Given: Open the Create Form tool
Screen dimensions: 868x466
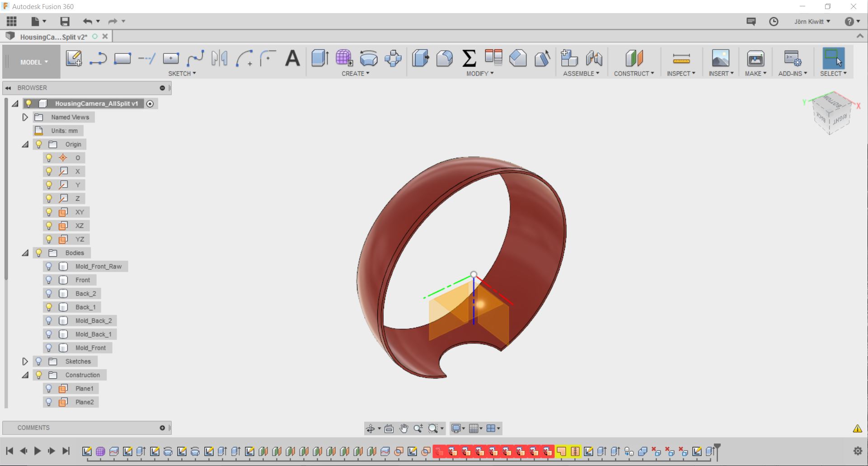Looking at the screenshot, I should pos(344,58).
